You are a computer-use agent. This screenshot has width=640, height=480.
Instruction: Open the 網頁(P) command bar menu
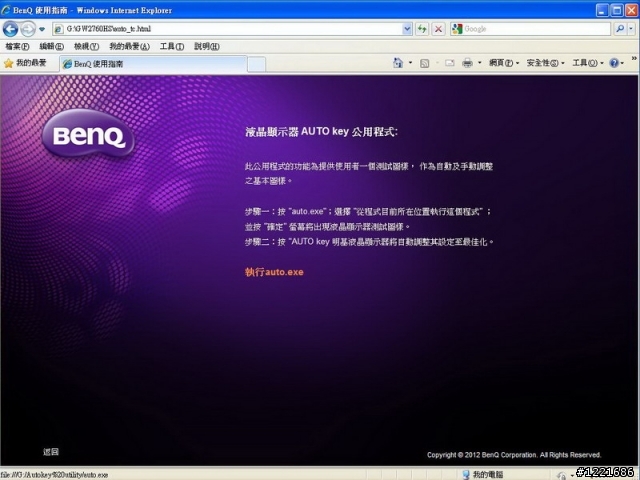[504, 63]
